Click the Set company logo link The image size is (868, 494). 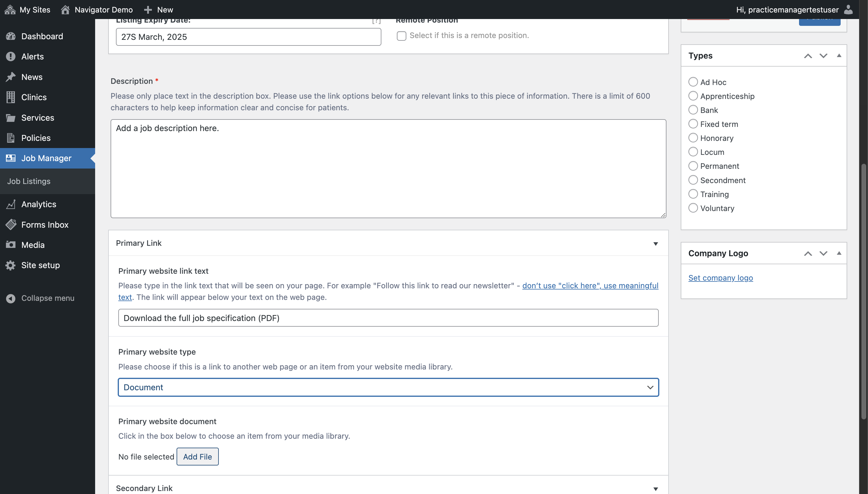coord(720,278)
